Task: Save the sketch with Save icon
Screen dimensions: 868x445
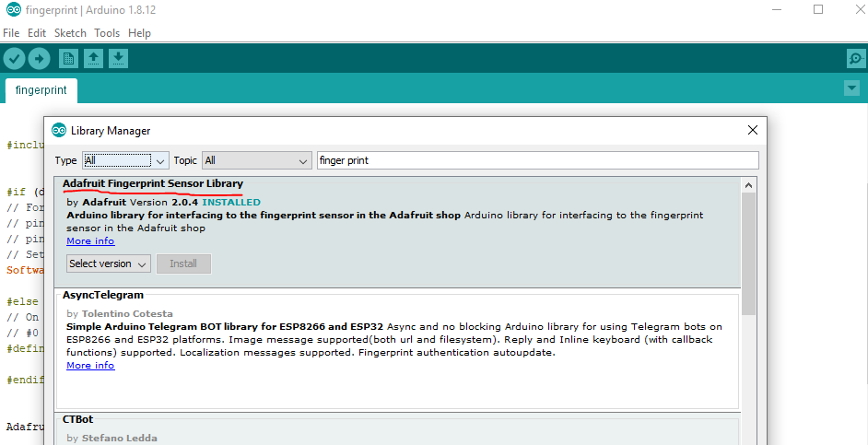Action: 118,58
